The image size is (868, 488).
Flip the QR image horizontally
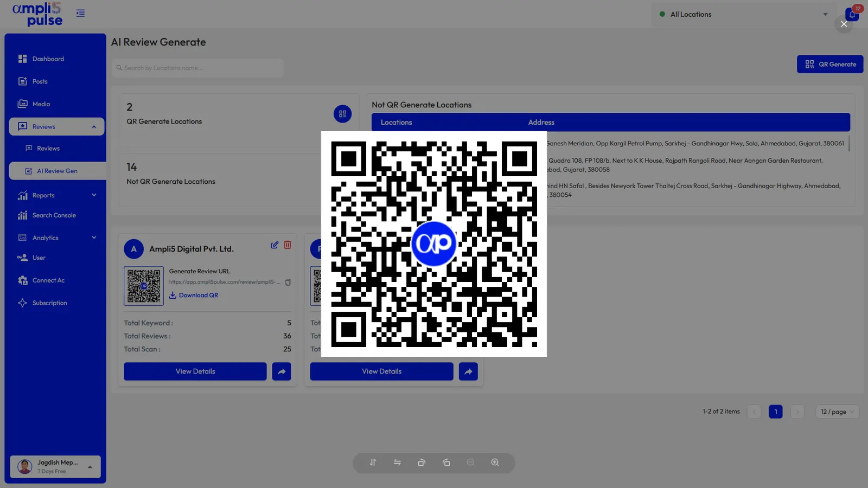[x=397, y=463]
